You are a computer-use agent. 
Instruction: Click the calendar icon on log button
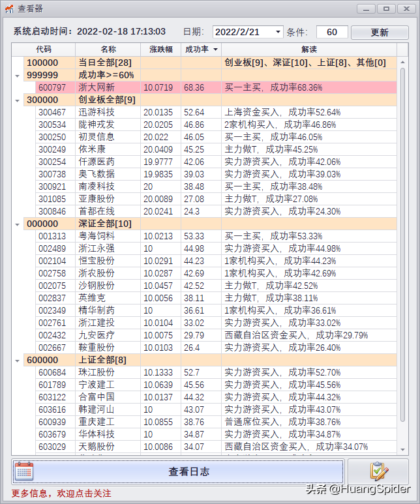coord(24,471)
